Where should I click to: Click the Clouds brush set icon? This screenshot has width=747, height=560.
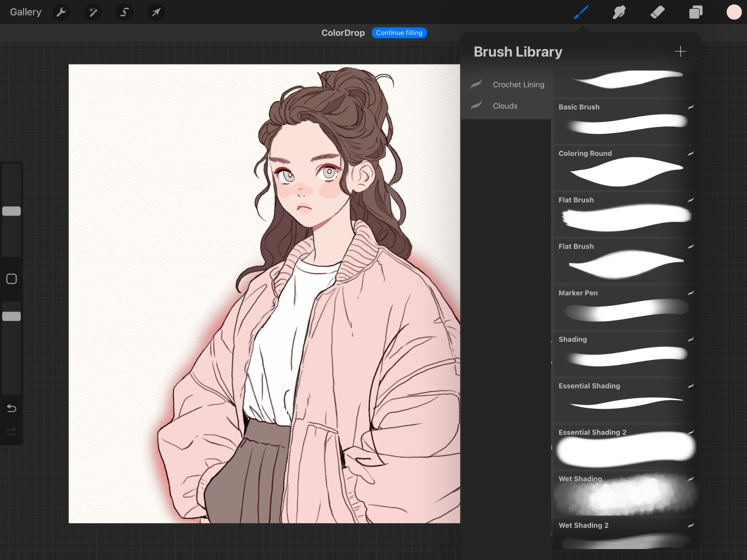pos(476,105)
